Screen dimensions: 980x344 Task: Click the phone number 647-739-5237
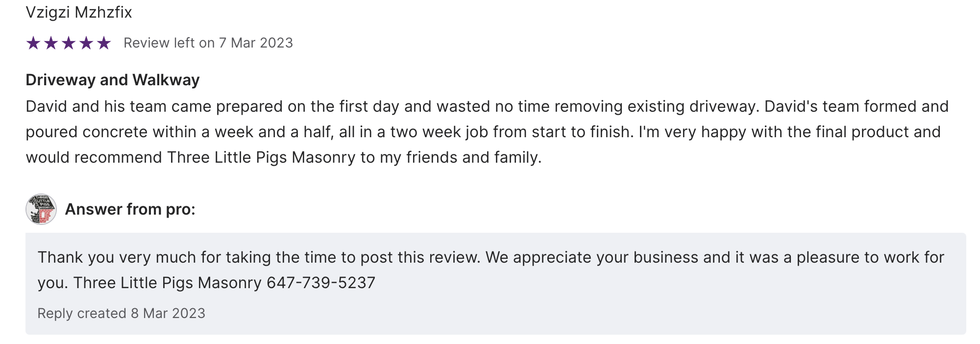tap(321, 283)
